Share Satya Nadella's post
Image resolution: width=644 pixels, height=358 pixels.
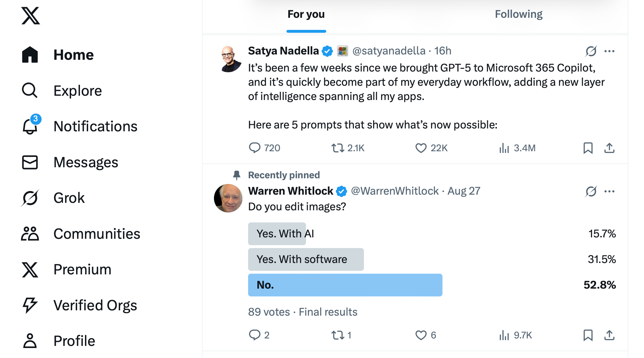coord(609,148)
